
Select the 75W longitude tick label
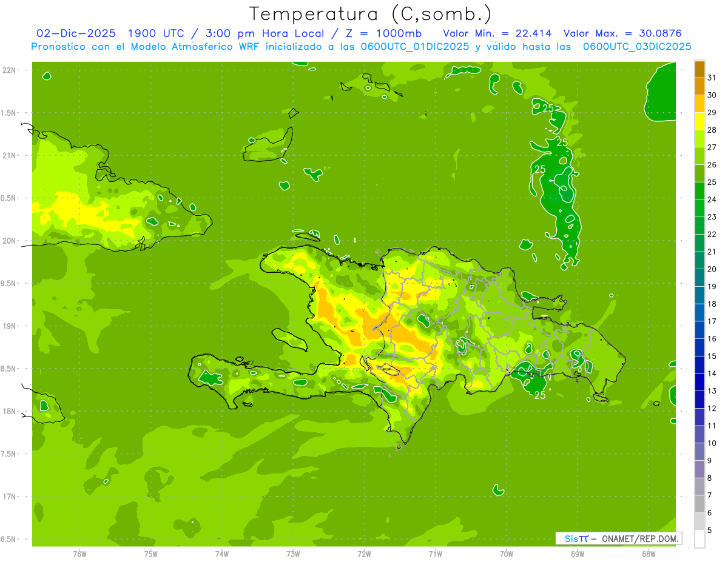point(151,554)
